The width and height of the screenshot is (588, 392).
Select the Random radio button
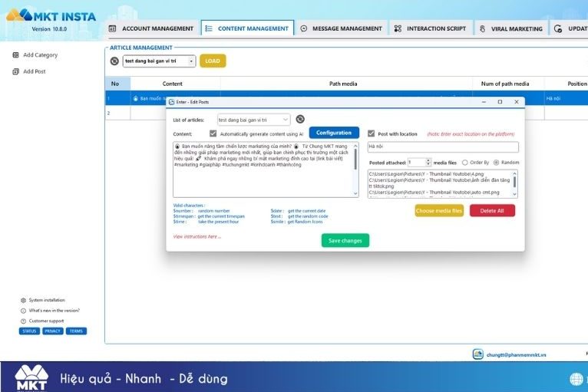[x=496, y=163]
